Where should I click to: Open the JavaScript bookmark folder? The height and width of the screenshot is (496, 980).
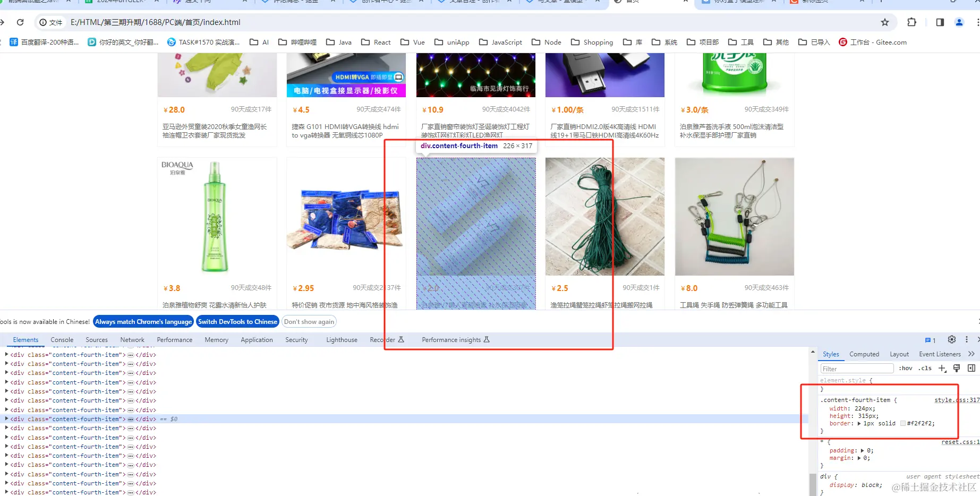tap(501, 42)
